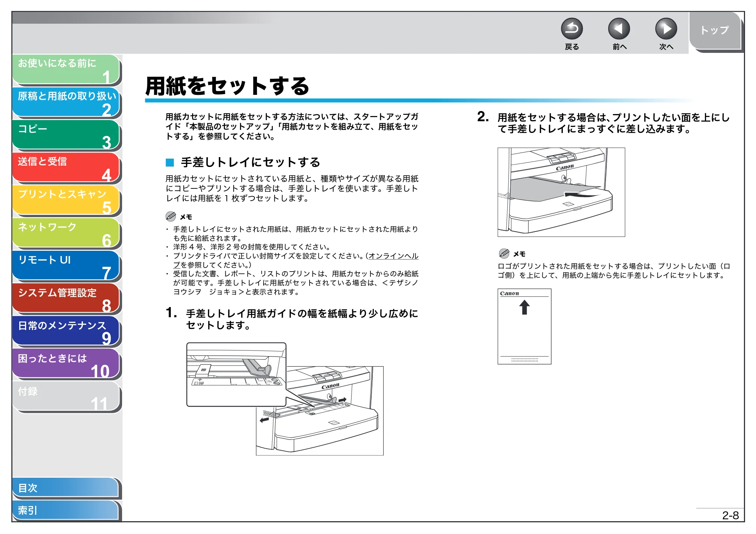This screenshot has height=534, width=756.
Task: Click the note beginning 受信した文書、レポート
Action: pos(296,283)
